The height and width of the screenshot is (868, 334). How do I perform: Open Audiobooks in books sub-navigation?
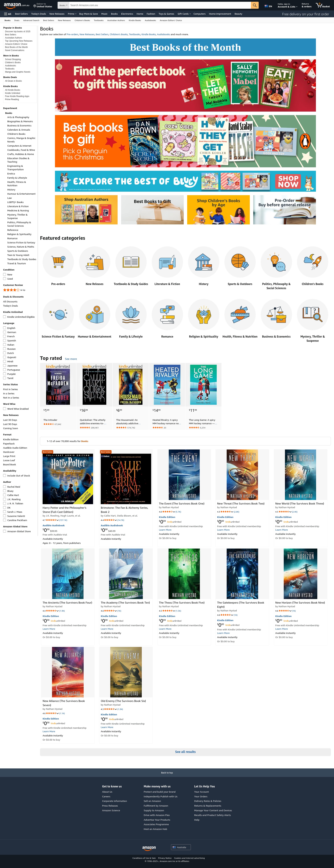(150, 20)
